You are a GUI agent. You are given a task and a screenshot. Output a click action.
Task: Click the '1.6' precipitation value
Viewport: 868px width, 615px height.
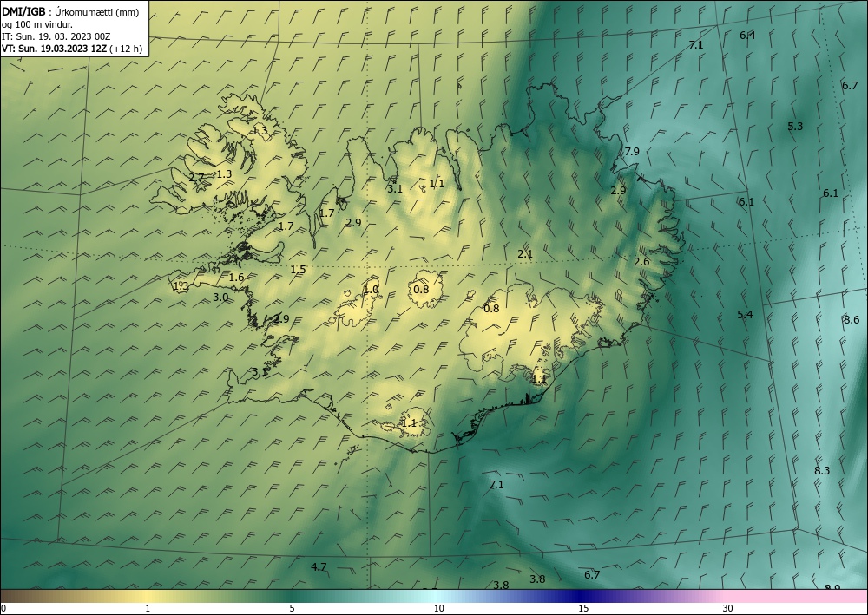point(236,278)
